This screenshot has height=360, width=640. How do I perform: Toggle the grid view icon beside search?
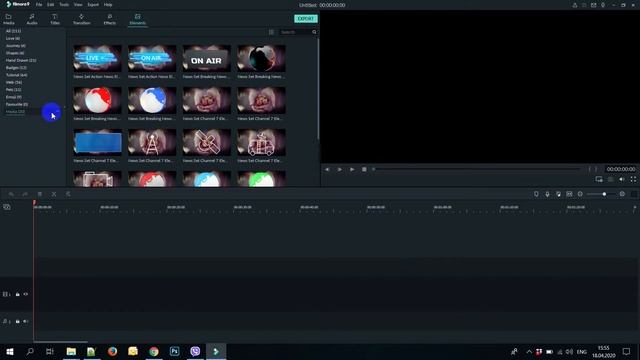click(x=271, y=32)
